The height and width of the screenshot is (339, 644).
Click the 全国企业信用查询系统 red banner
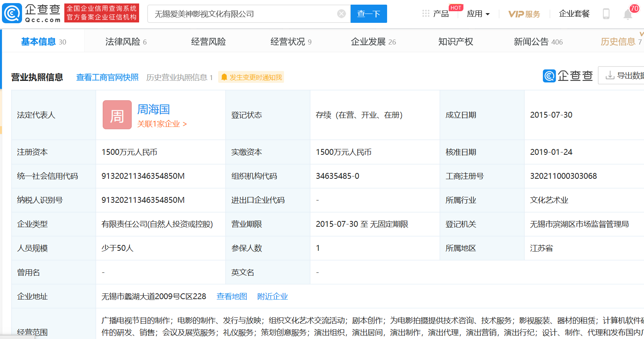102,13
